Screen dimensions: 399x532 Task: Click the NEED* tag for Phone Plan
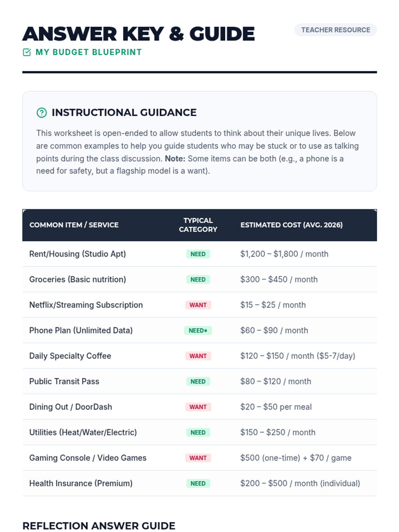(198, 331)
